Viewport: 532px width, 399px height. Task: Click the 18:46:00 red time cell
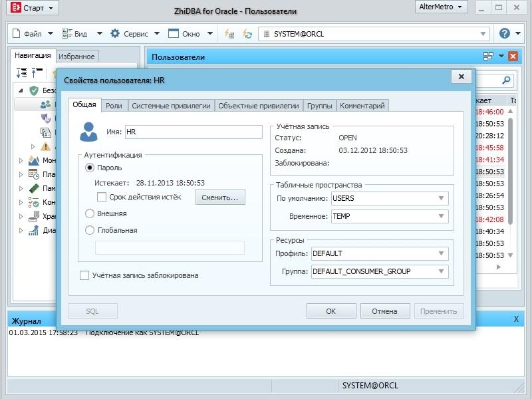[489, 112]
